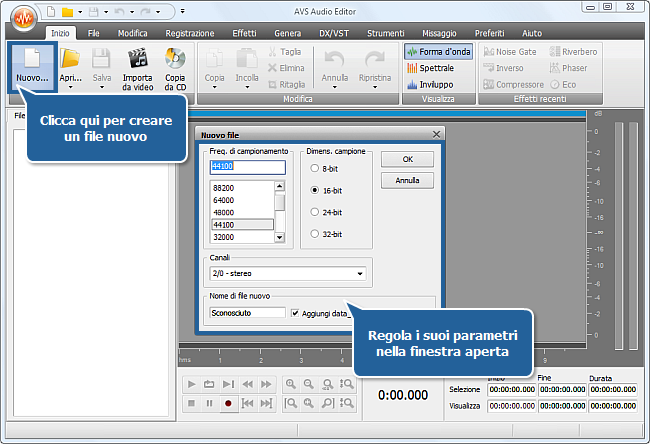This screenshot has height=444, width=650.
Task: Click the Nome di file nuovo text field
Action: 247,313
